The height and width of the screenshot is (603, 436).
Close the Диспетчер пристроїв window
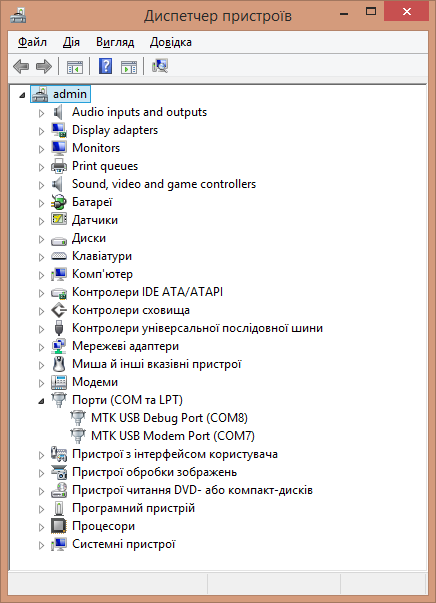point(407,12)
